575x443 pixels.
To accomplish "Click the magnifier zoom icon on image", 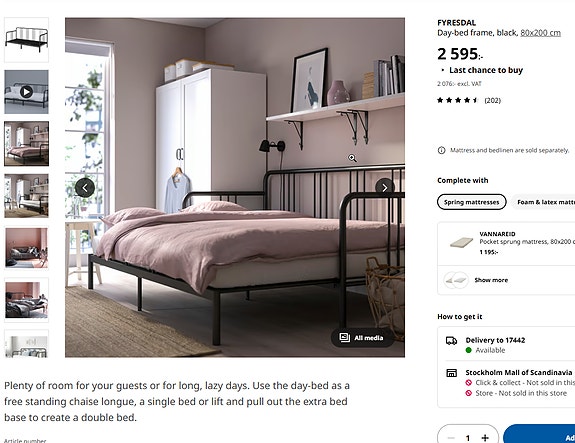I will 352,158.
